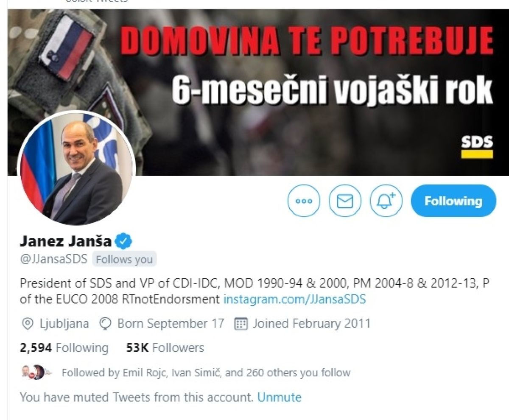Screen dimensions: 509x420
Task: Click the @JJansaSDS handle
Action: [x=53, y=259]
